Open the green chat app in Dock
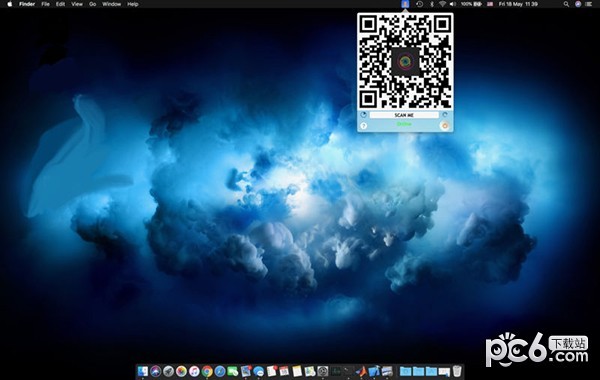600x380 pixels. [x=233, y=371]
